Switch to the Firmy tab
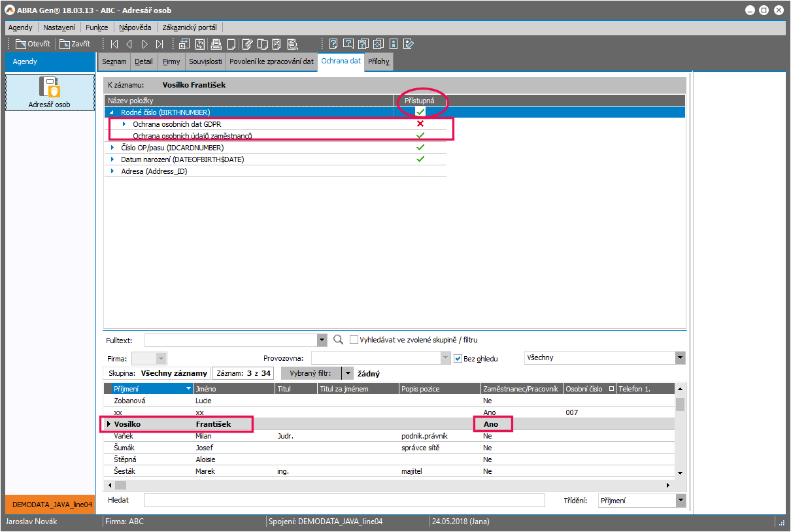Image resolution: width=791 pixels, height=532 pixels. click(x=171, y=61)
